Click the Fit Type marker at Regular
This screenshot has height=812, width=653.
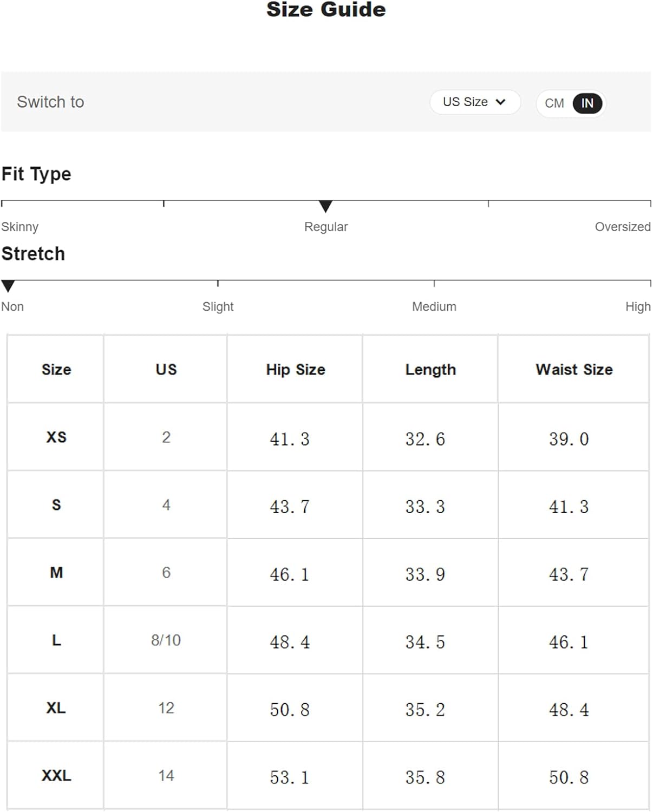click(325, 206)
